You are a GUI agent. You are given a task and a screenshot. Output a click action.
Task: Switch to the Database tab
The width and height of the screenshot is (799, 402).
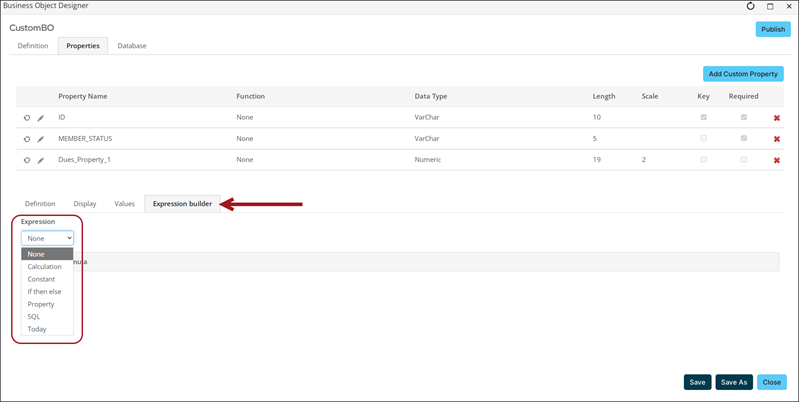click(x=132, y=46)
